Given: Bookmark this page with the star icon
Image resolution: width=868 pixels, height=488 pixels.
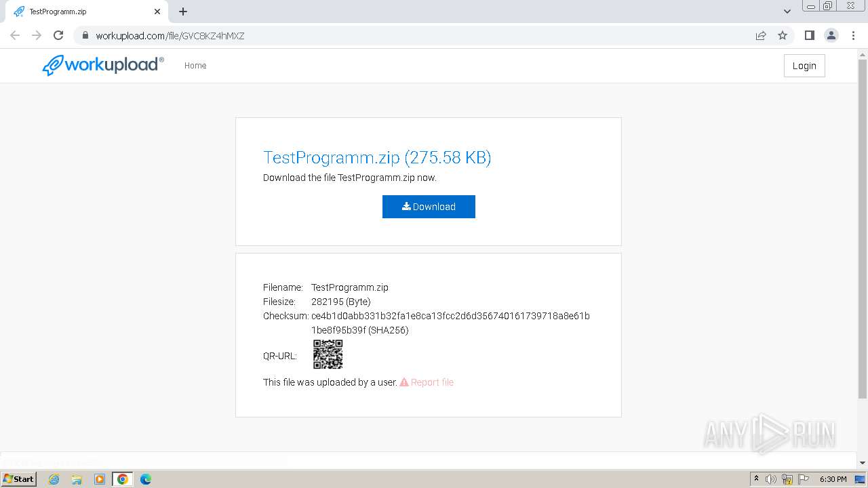Looking at the screenshot, I should (x=783, y=35).
